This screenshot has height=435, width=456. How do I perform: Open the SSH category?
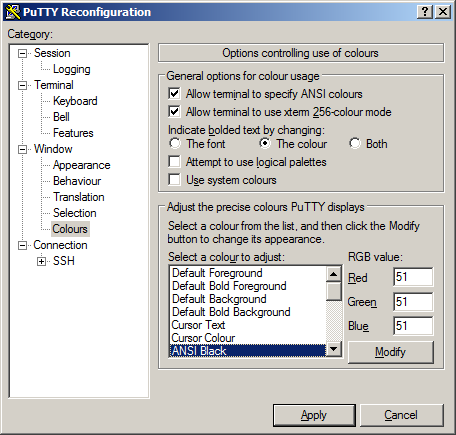[64, 261]
